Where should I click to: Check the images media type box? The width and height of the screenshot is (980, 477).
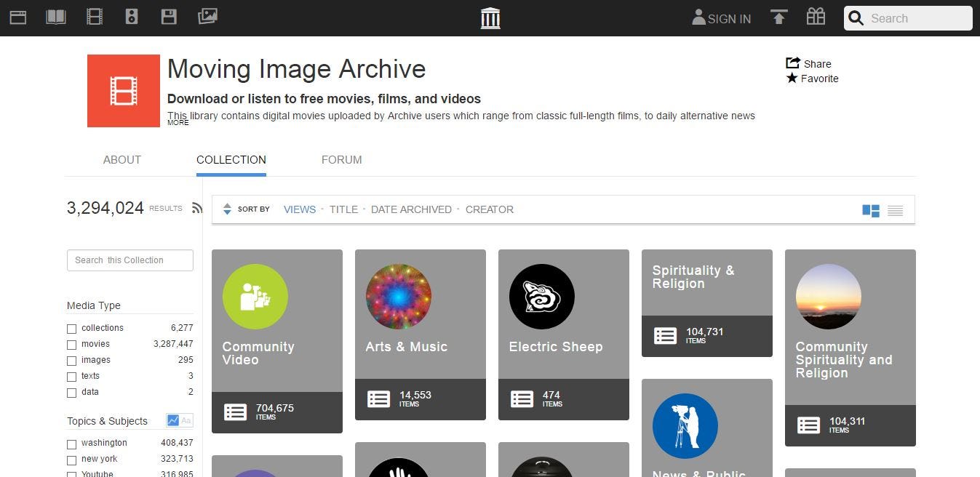pyautogui.click(x=71, y=361)
